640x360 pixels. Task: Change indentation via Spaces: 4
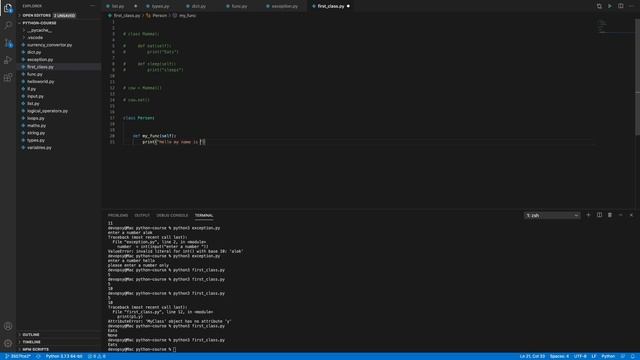tap(559, 356)
